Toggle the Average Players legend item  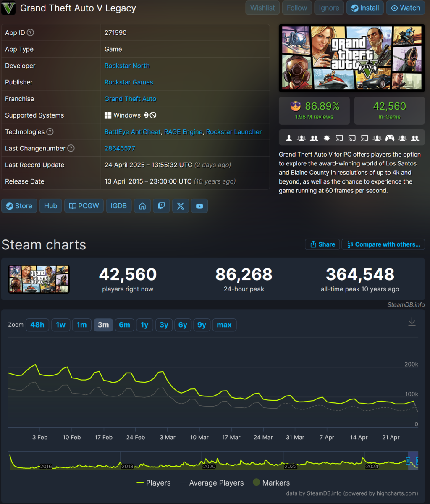[x=212, y=483]
